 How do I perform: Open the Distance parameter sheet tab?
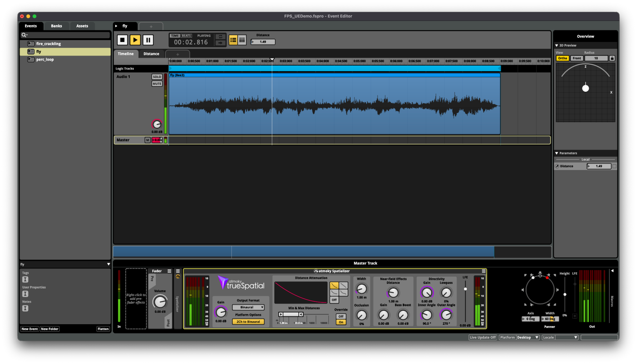tap(151, 54)
